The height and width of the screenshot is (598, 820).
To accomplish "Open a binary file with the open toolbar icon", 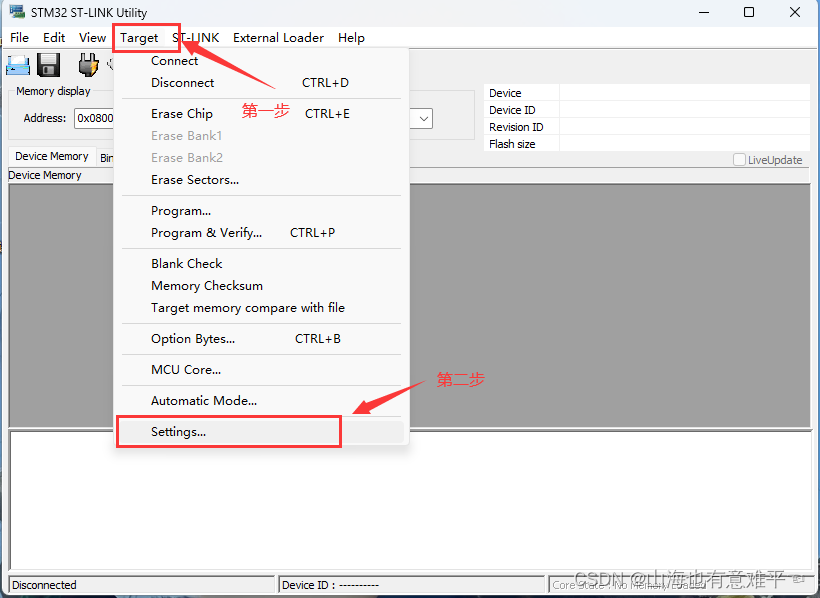I will 18,64.
